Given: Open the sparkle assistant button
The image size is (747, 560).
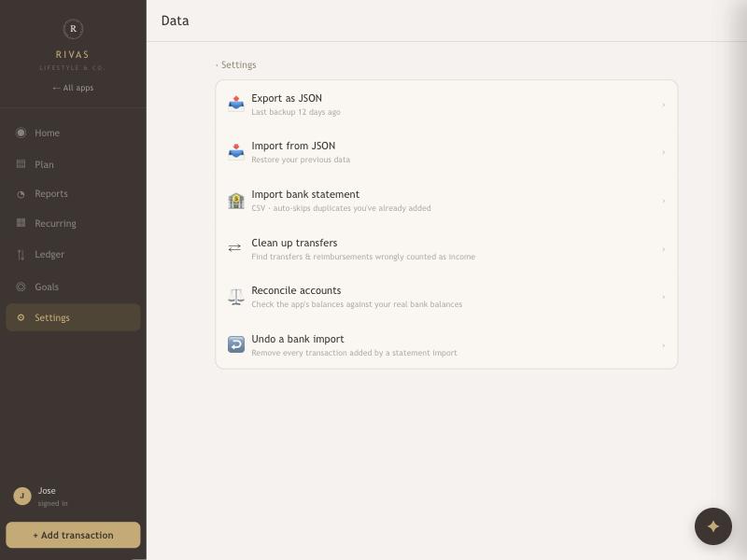Looking at the screenshot, I should (x=713, y=526).
